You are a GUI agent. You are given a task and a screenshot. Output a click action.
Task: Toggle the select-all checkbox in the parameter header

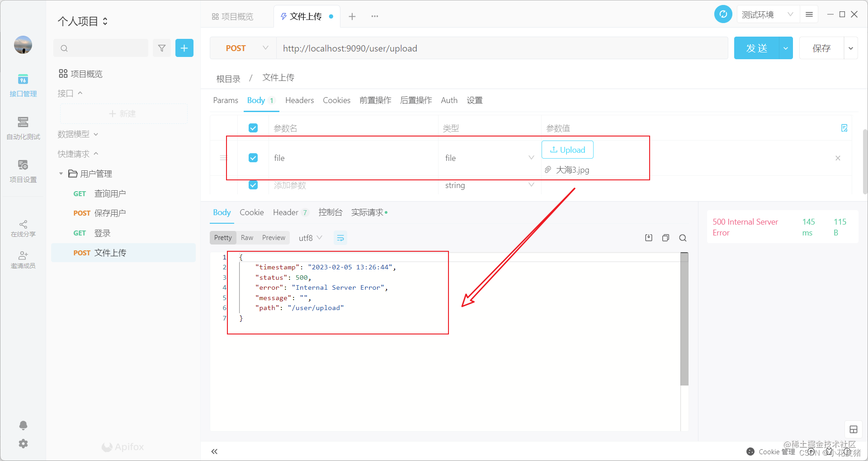[x=253, y=128]
